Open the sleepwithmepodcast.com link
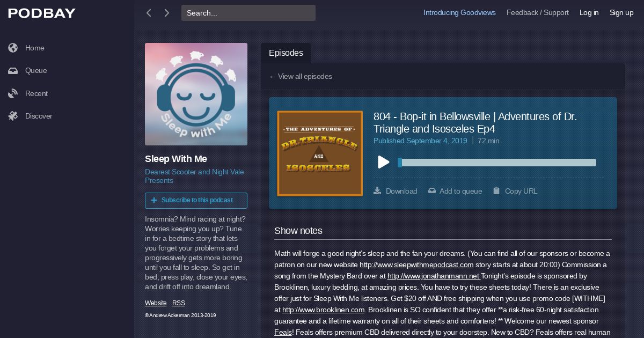644x338 pixels. (416, 264)
